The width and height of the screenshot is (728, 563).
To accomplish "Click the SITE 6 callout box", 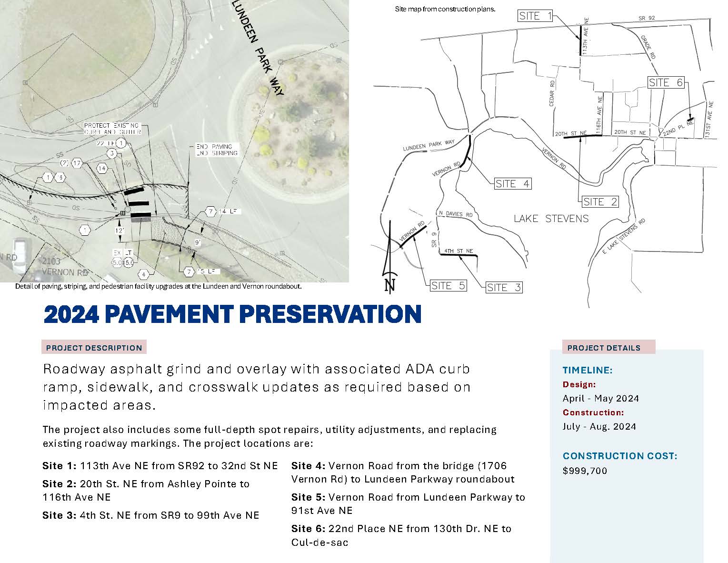I will tap(667, 82).
